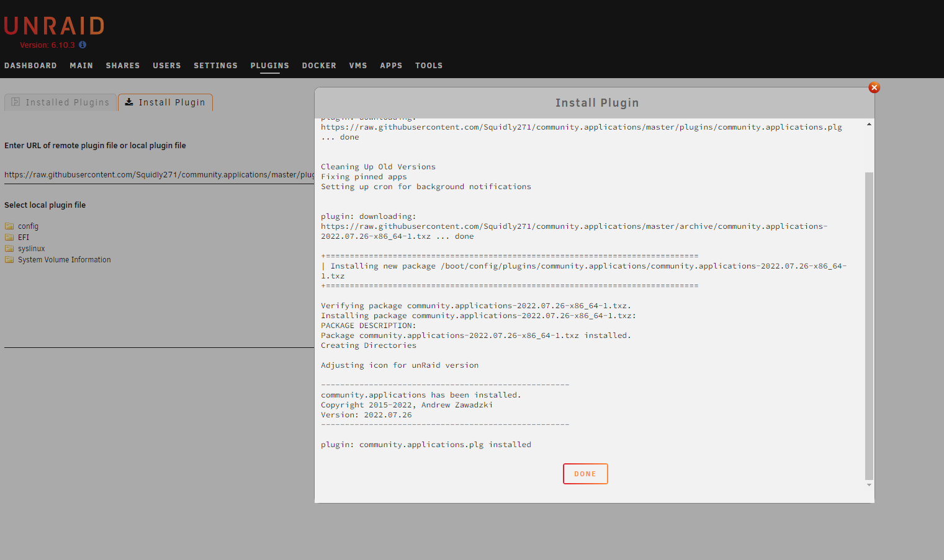Click the version info icon beside 6.10.3
Image resolution: width=944 pixels, height=560 pixels.
(x=83, y=45)
